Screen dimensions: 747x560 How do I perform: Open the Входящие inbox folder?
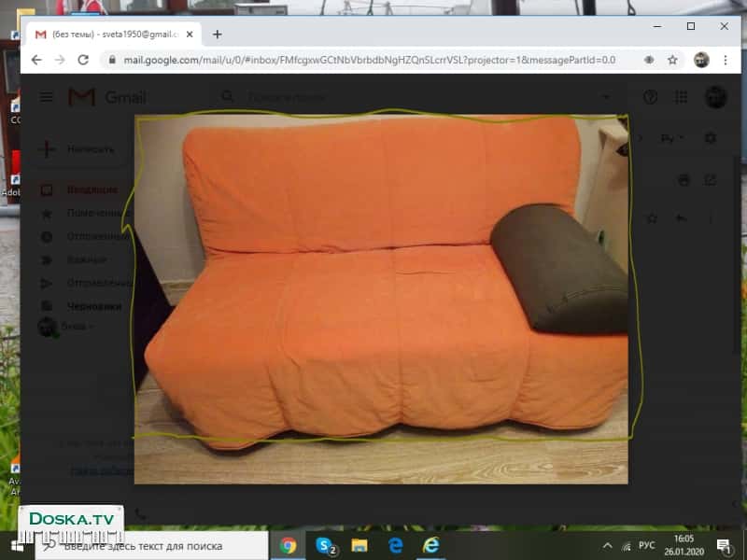(92, 190)
